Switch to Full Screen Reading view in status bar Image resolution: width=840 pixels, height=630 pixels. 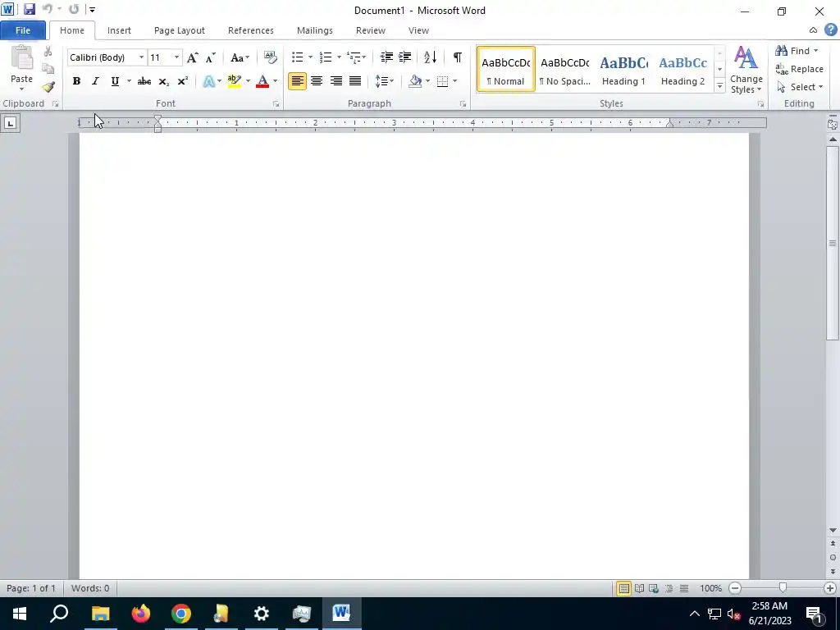[x=639, y=588]
